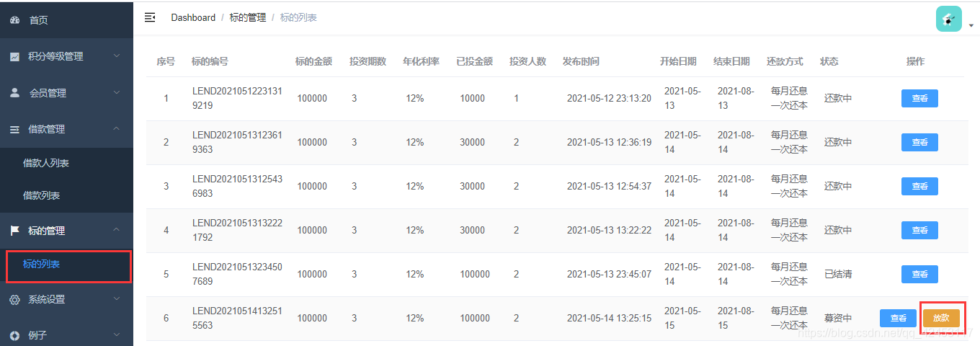Viewport: 980px width, 346px height.
Task: Expand the 系统设置 chevron
Action: [x=117, y=299]
